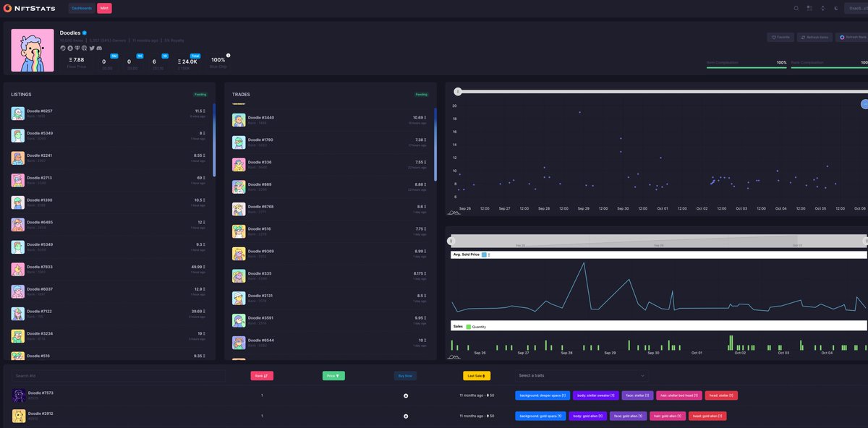Open the Doodle #6257 listing thumbnail
The width and height of the screenshot is (868, 428).
[17, 114]
